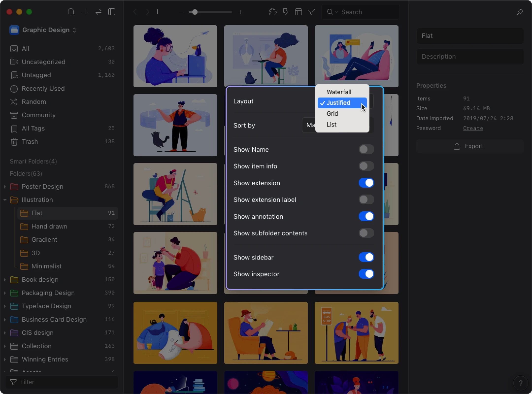The height and width of the screenshot is (394, 532).
Task: Disable the Show extension toggle
Action: point(366,183)
